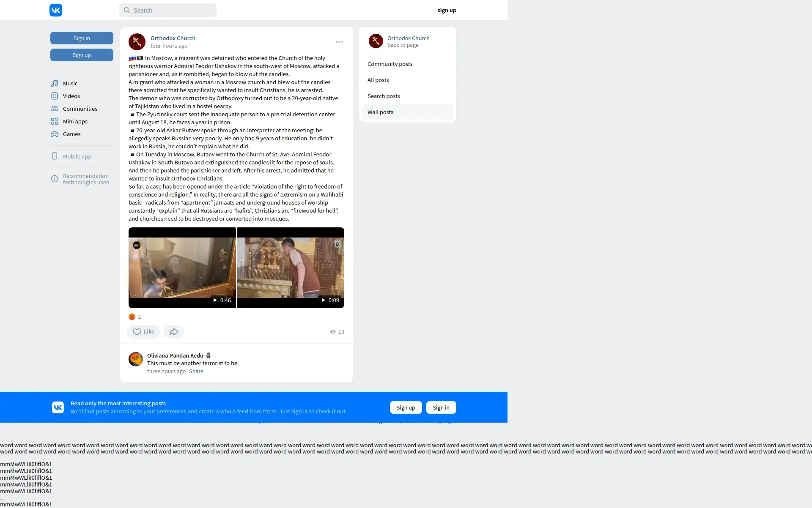Image resolution: width=812 pixels, height=508 pixels.
Task: Select Search posts in side menu
Action: (384, 96)
